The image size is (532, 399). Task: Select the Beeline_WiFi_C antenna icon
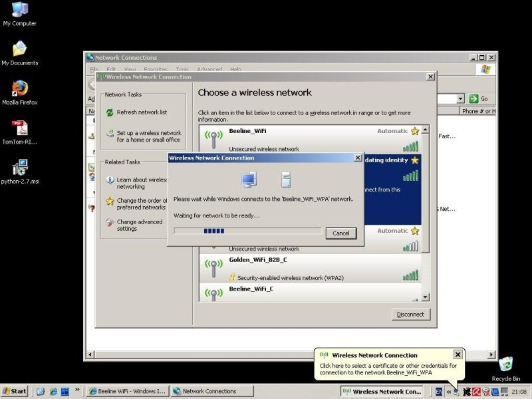(213, 295)
